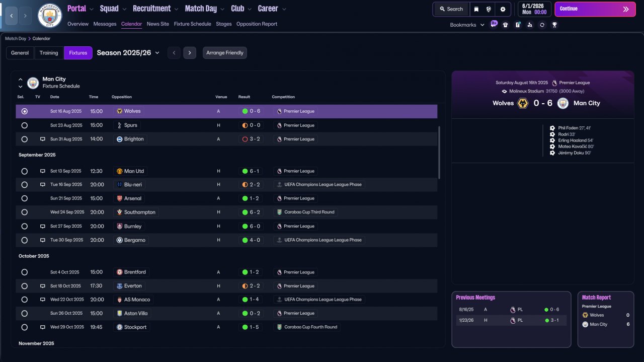Select the Burnley fixture radio button

[25, 227]
